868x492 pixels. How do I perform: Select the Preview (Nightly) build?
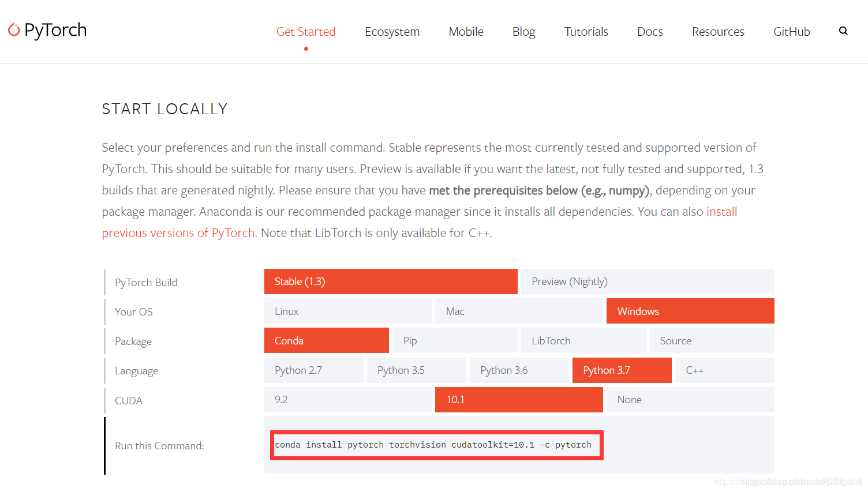pyautogui.click(x=648, y=281)
